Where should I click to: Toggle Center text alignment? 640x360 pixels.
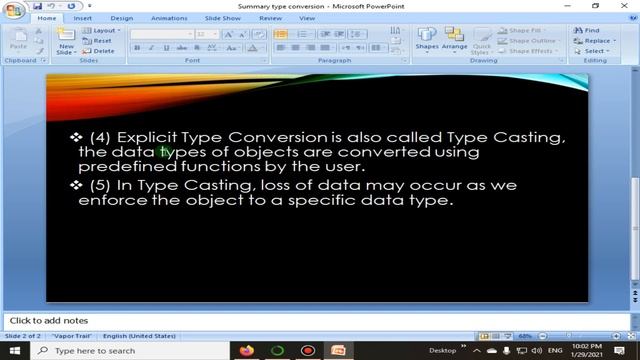(x=296, y=48)
